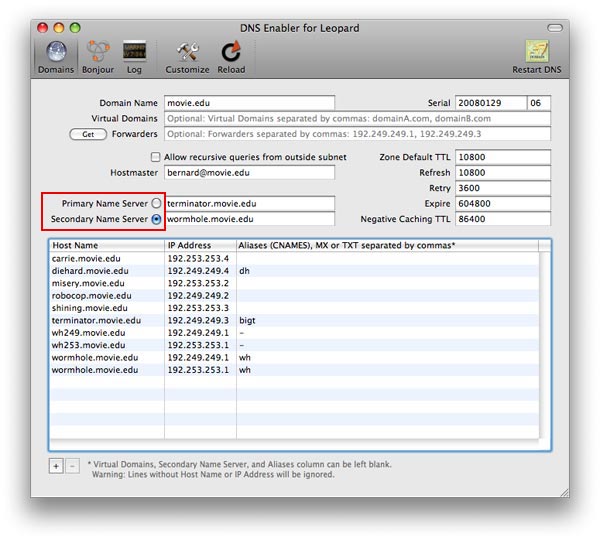Click the Zone Default TTL field

click(x=502, y=157)
